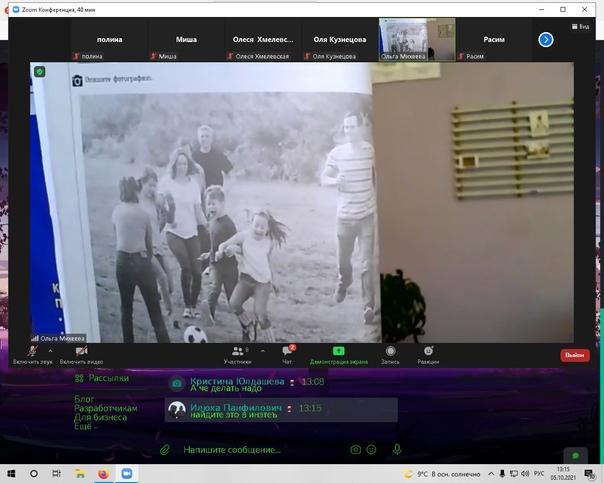604x483 pixels.
Task: Open the Participants panel
Action: point(238,355)
